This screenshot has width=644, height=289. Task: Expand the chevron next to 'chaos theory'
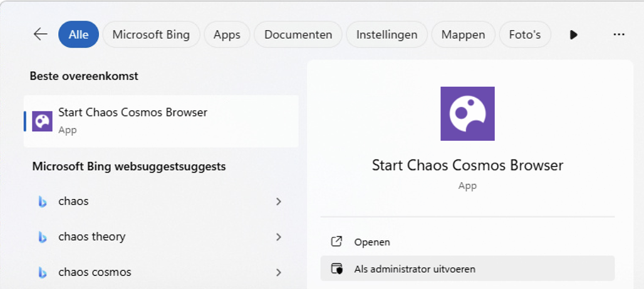click(279, 236)
